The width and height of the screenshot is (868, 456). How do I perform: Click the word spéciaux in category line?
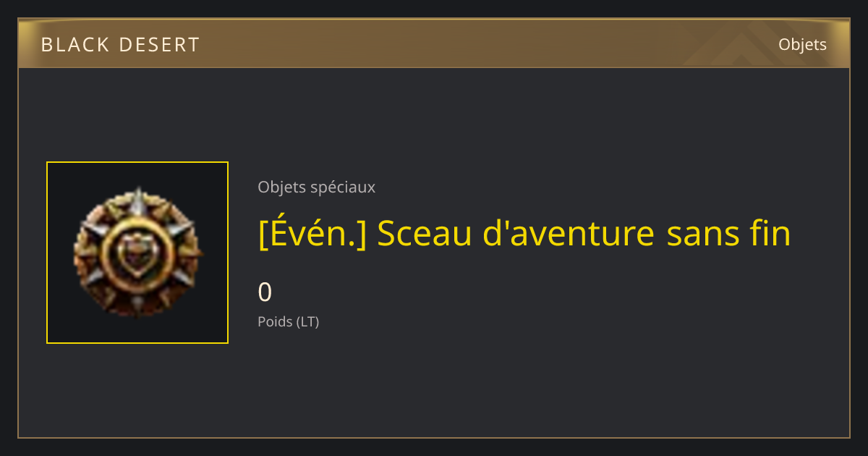[342, 187]
